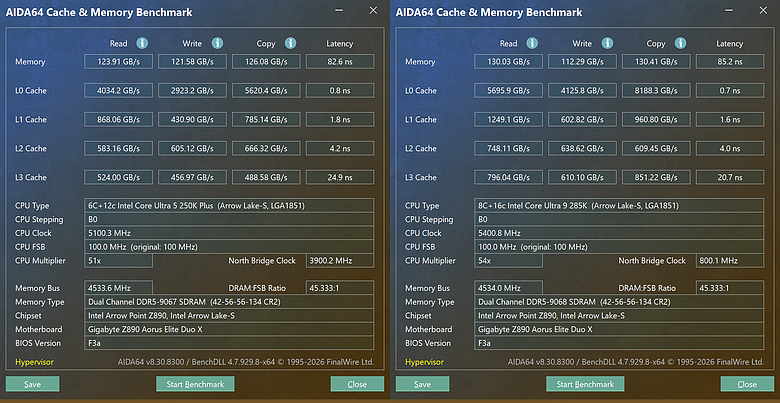The image size is (780, 403).
Task: Click L0 Cache copy 5620.4 GB/s
Action: click(266, 91)
